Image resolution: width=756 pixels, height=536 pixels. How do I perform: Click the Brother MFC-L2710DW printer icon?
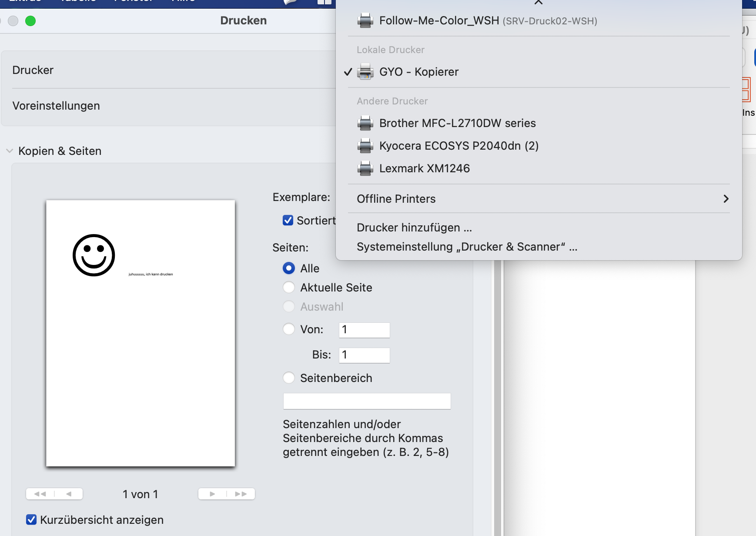365,123
